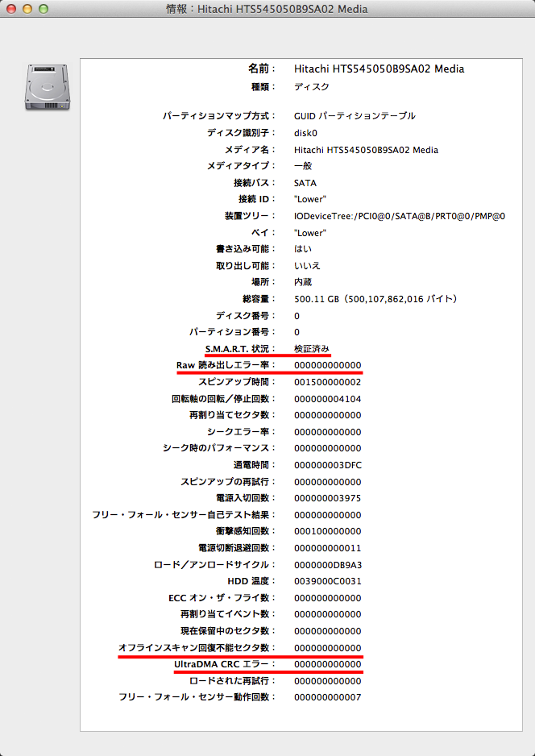Click the 書き込み可能 value はい
Viewport: 535px width, 756px height.
(x=303, y=249)
